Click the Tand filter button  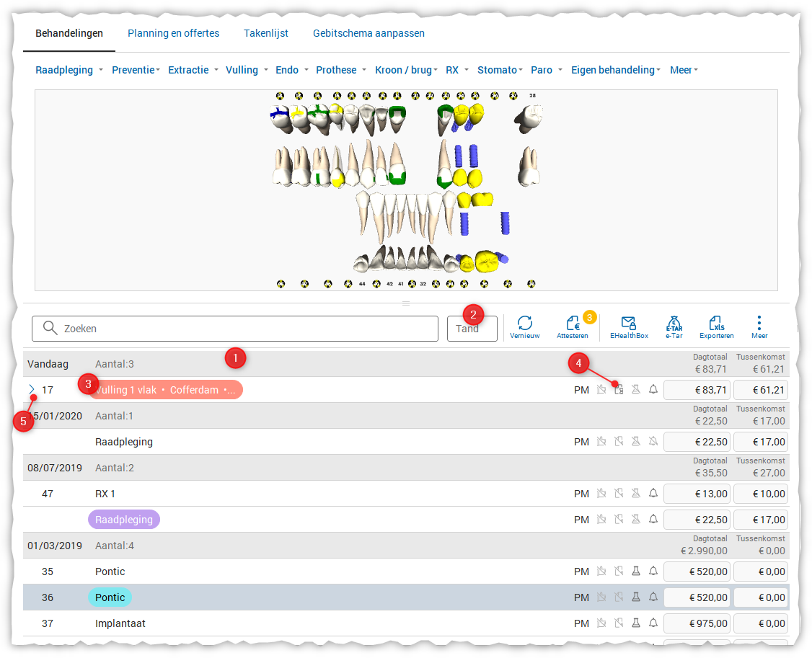point(472,329)
